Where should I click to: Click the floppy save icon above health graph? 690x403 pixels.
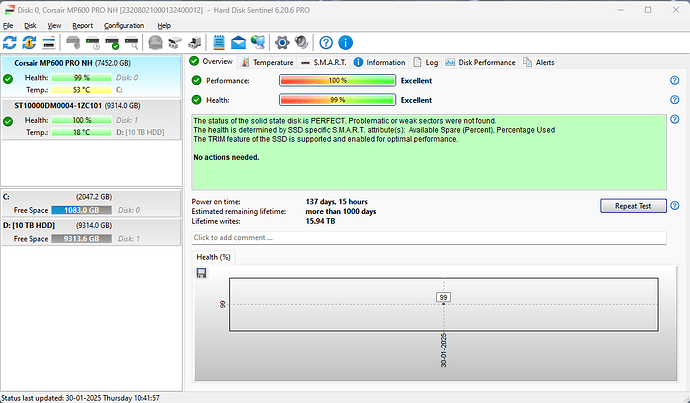pos(201,273)
